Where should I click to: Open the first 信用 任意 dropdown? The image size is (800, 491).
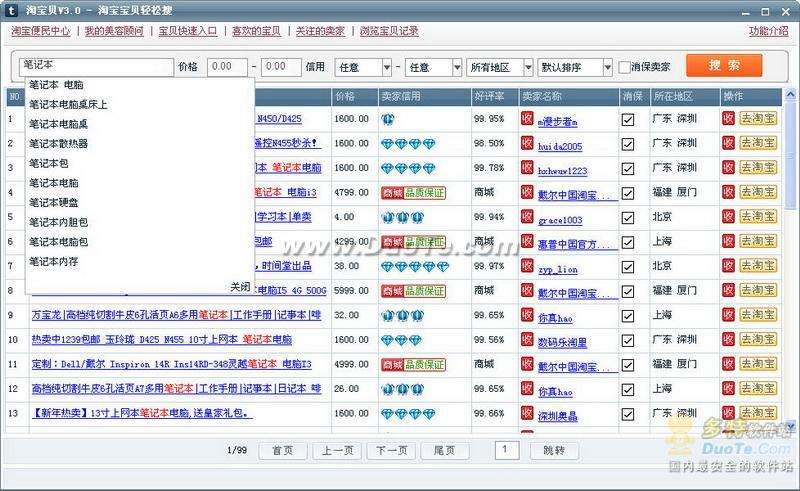[x=363, y=67]
